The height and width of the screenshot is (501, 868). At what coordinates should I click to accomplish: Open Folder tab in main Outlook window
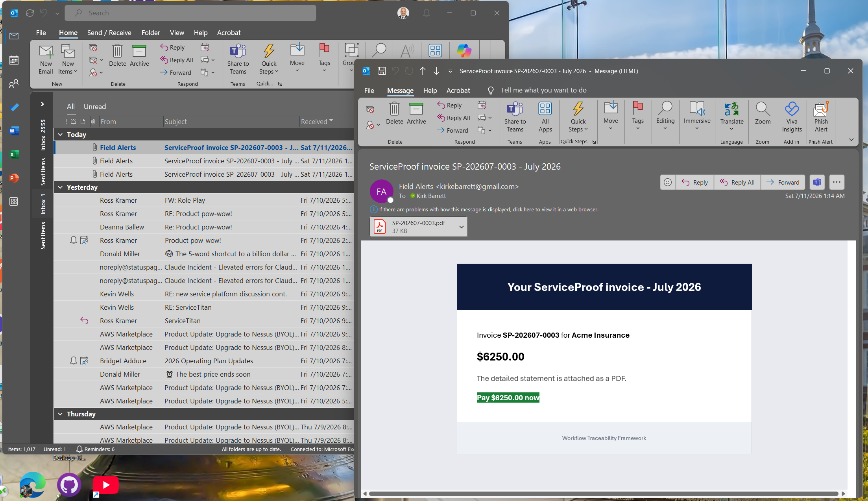151,33
